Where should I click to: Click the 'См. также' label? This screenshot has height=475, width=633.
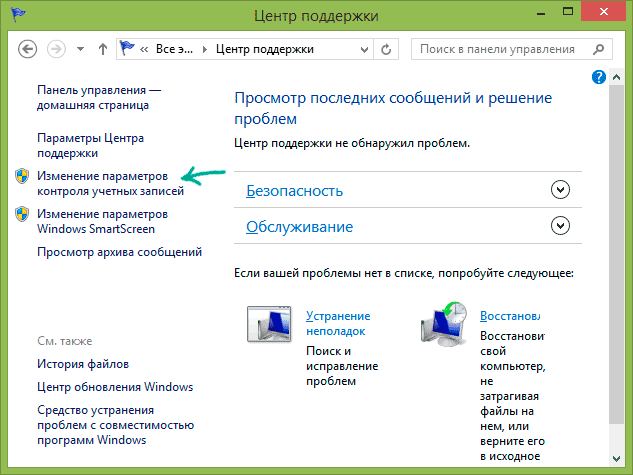pos(65,341)
